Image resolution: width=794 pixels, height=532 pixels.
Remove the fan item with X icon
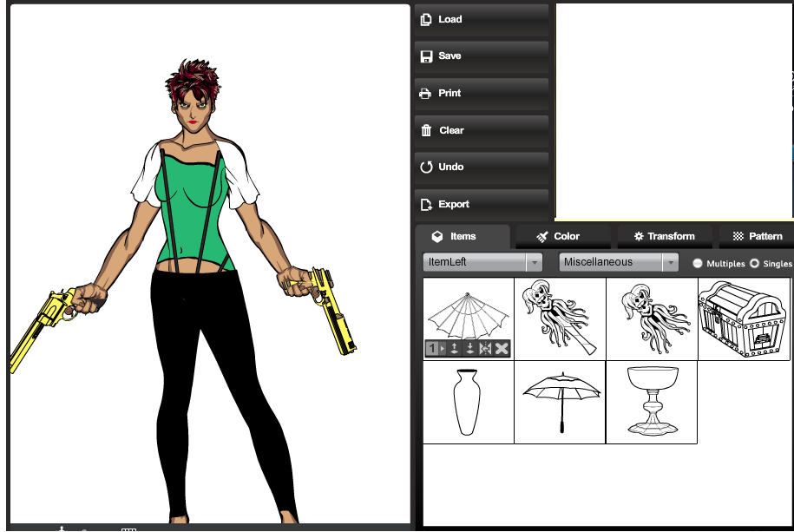(x=502, y=349)
